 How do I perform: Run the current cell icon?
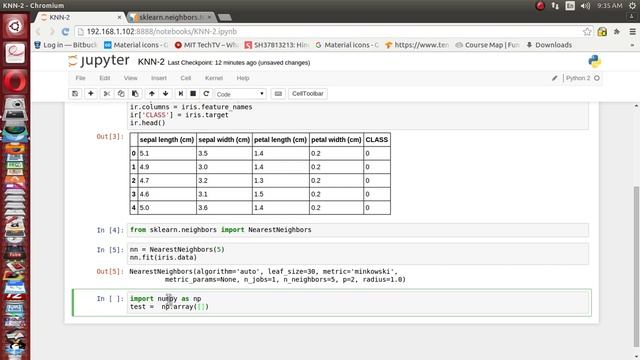(180, 93)
